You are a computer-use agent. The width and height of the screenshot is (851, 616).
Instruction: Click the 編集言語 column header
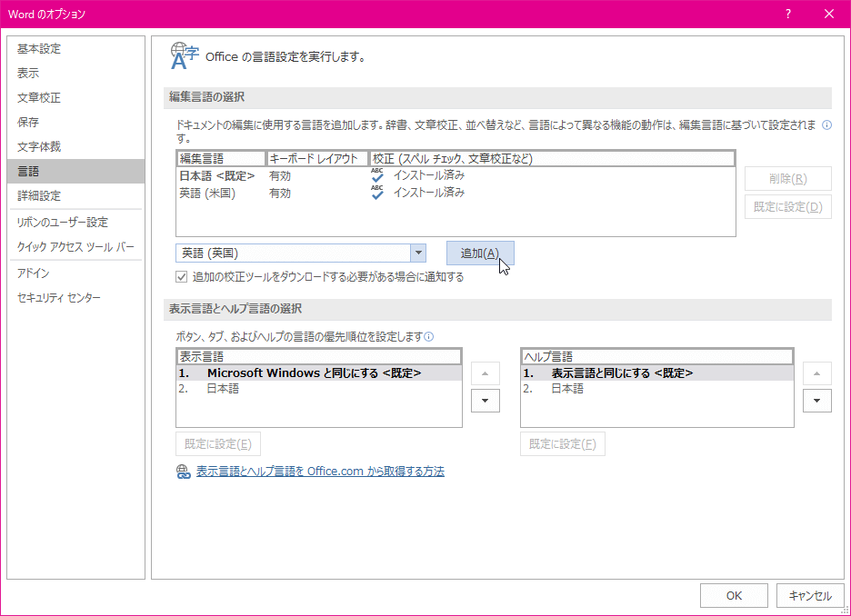pos(221,159)
